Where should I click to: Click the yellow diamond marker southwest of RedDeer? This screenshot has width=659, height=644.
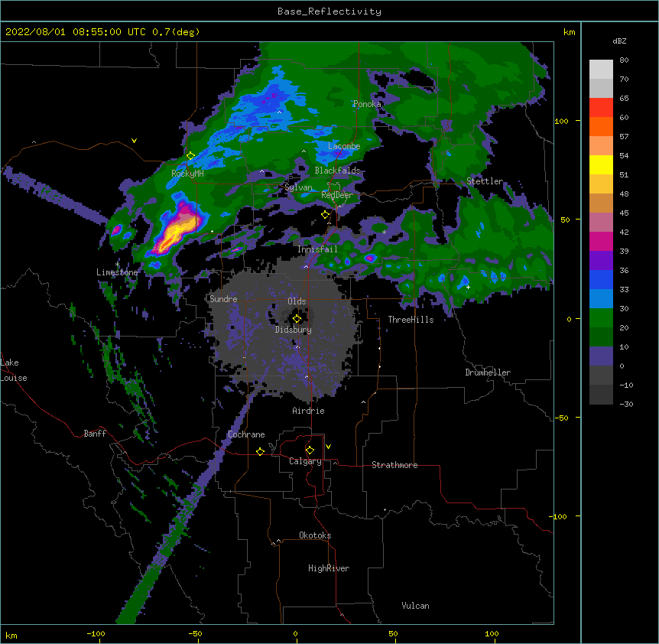[325, 215]
